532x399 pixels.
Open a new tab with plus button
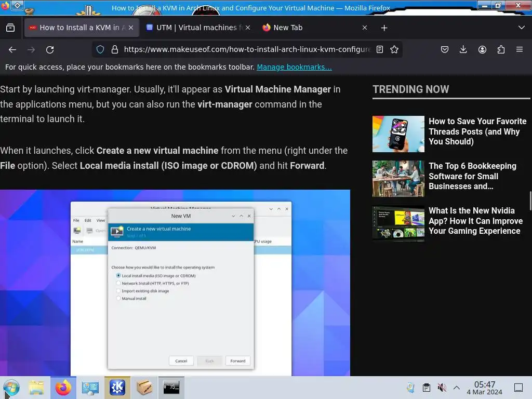(x=384, y=28)
